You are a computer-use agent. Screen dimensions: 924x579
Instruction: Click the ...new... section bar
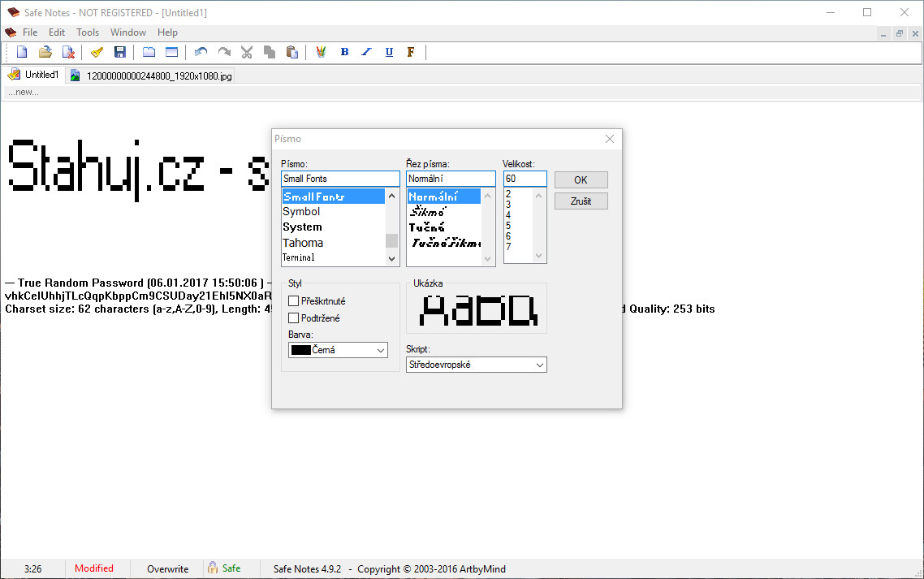point(462,93)
